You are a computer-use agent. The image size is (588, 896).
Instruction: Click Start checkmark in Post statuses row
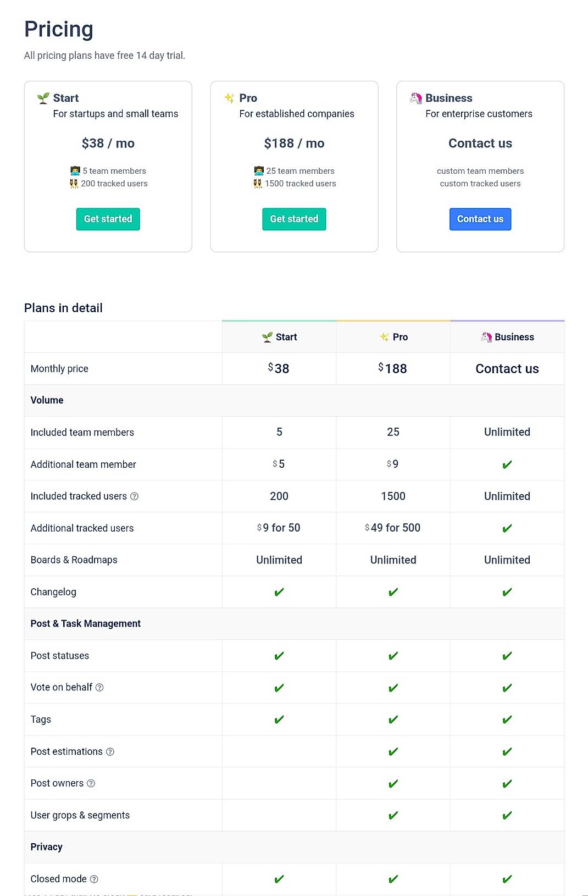(x=279, y=656)
